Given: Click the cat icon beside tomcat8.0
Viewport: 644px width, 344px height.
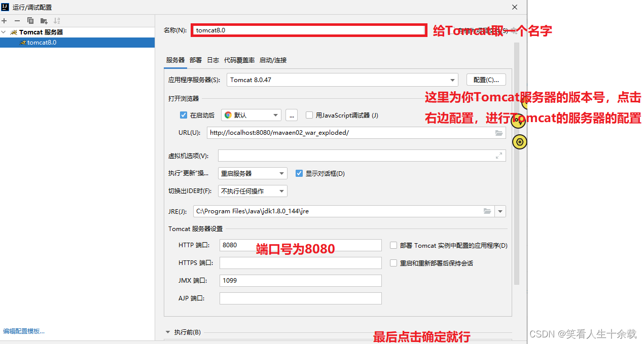Looking at the screenshot, I should [23, 43].
